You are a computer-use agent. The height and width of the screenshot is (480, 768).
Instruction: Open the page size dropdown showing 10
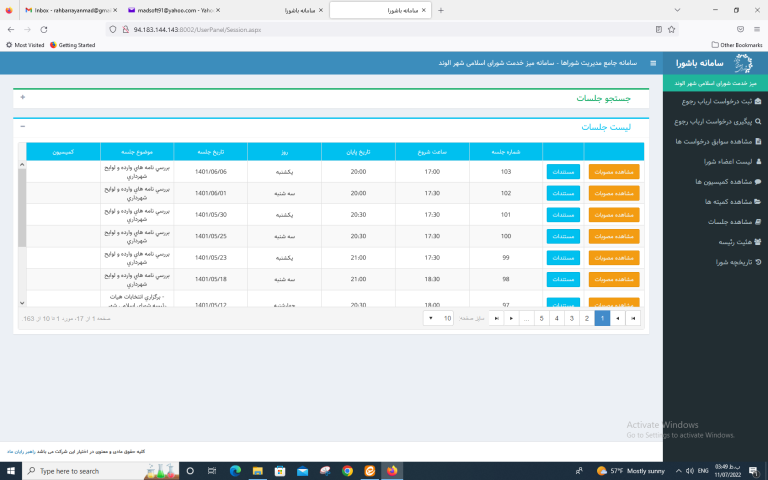(438, 318)
